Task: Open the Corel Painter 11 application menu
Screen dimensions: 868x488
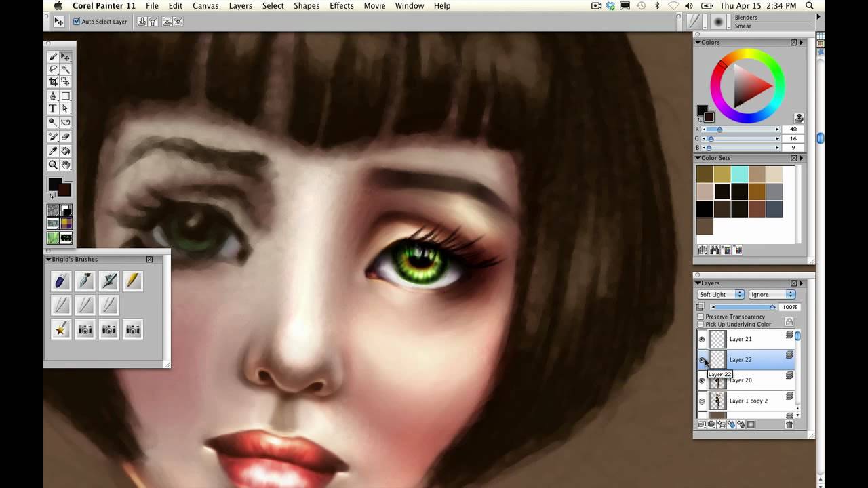Action: (104, 6)
